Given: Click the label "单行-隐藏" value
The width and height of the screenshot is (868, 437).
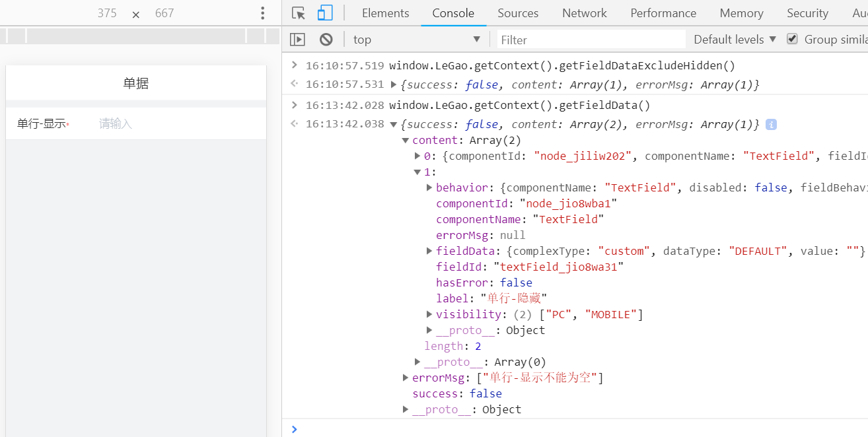Looking at the screenshot, I should coord(513,298).
